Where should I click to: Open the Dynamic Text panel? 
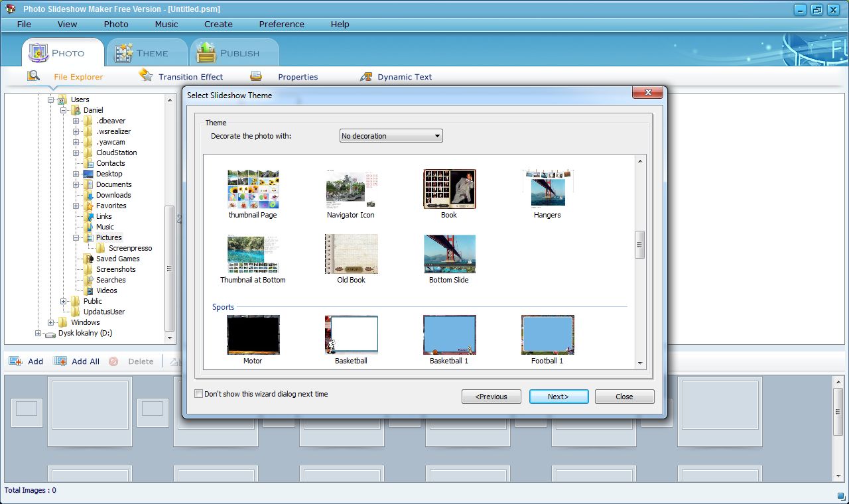(405, 77)
